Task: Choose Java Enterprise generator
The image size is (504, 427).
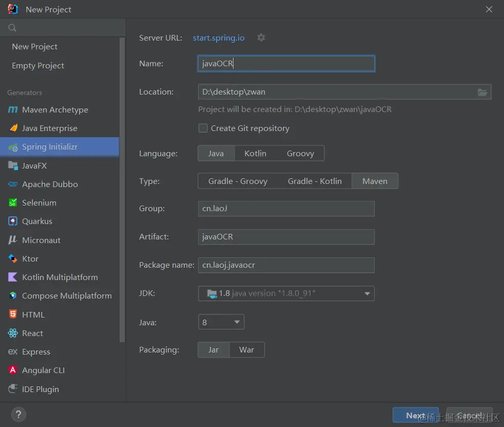Action: coord(60,128)
